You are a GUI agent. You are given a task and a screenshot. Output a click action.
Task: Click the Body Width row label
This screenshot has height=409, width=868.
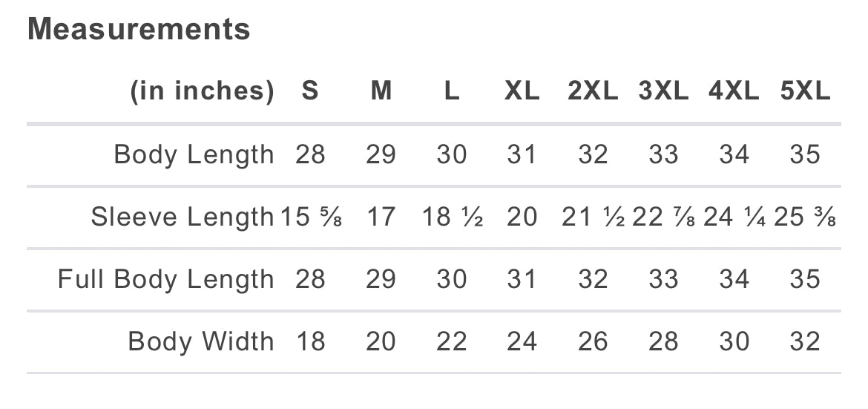[201, 341]
